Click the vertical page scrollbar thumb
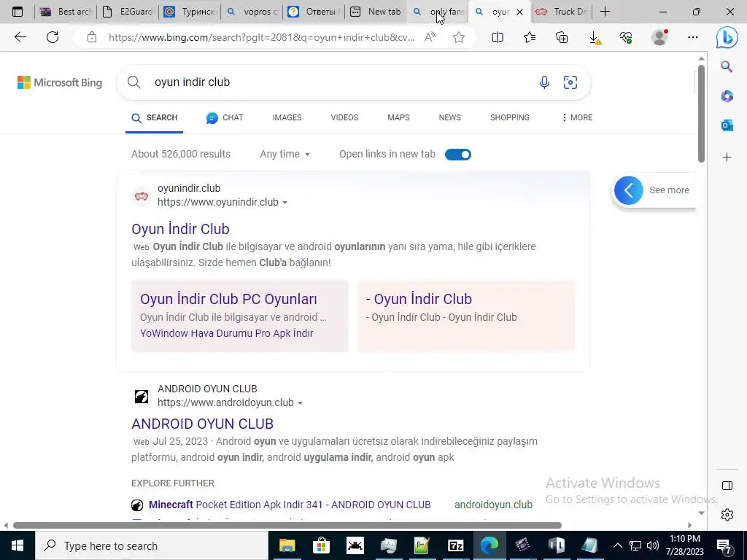The image size is (747, 560). (701, 113)
